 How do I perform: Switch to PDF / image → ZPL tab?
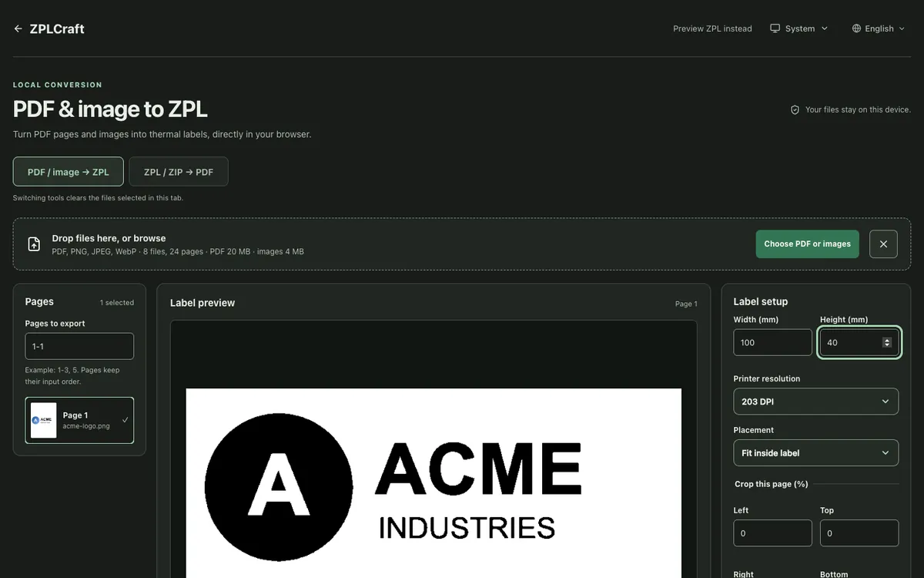click(x=69, y=172)
